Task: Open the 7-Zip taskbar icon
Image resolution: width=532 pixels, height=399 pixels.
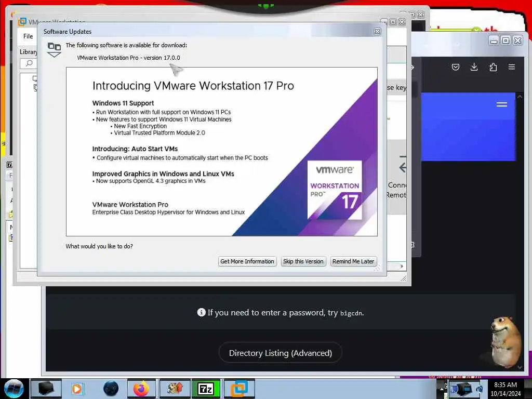Action: [206, 389]
